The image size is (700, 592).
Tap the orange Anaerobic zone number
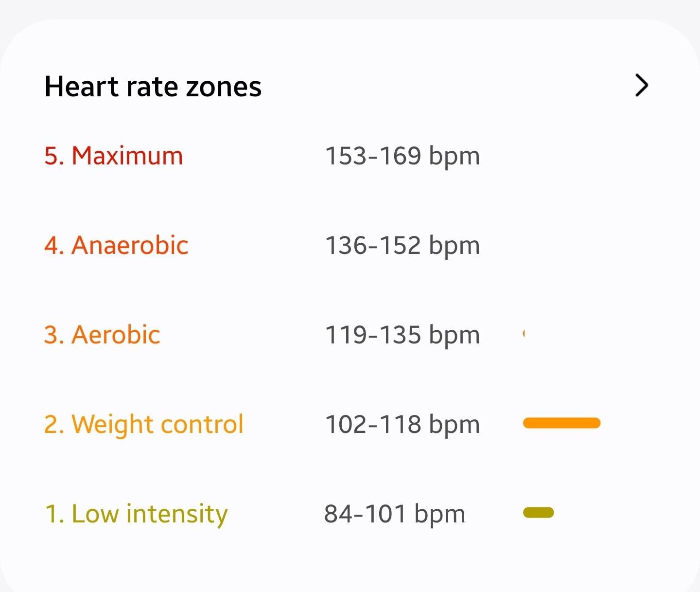(52, 245)
